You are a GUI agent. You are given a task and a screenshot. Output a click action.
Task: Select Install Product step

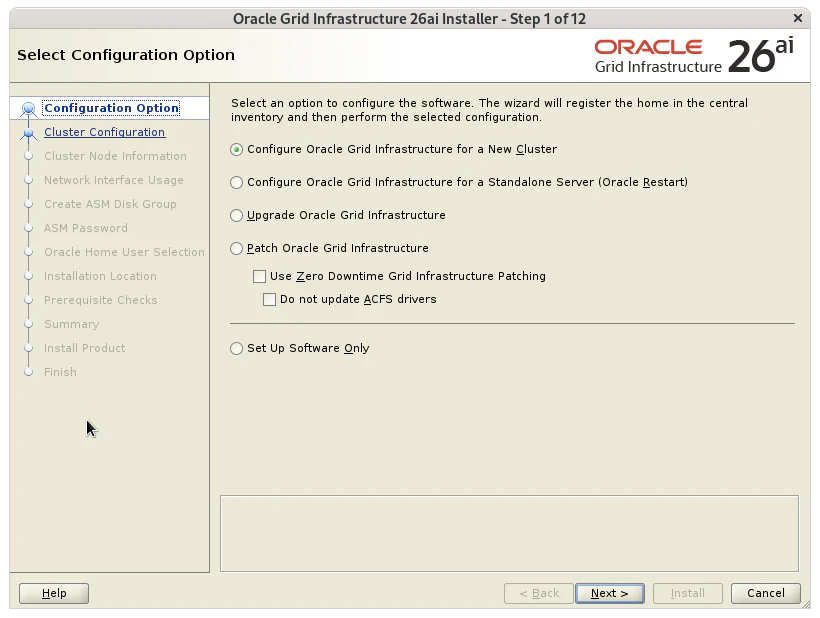(x=84, y=349)
